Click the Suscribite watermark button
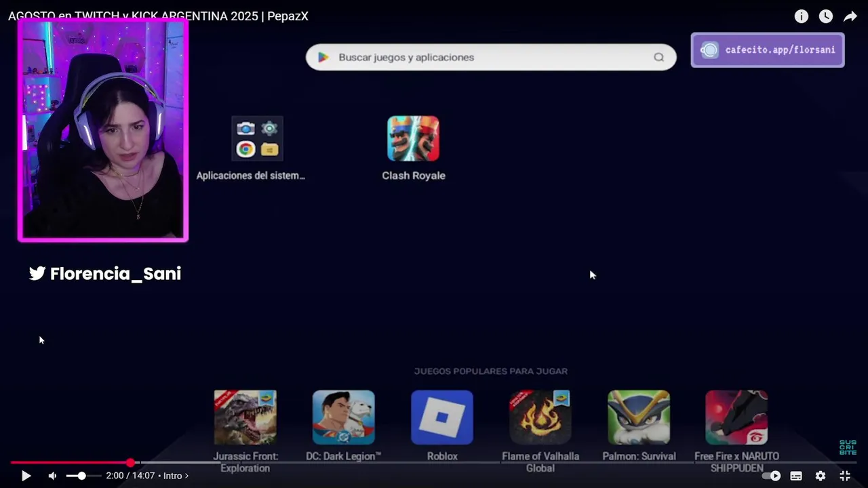This screenshot has width=868, height=488. click(x=848, y=447)
